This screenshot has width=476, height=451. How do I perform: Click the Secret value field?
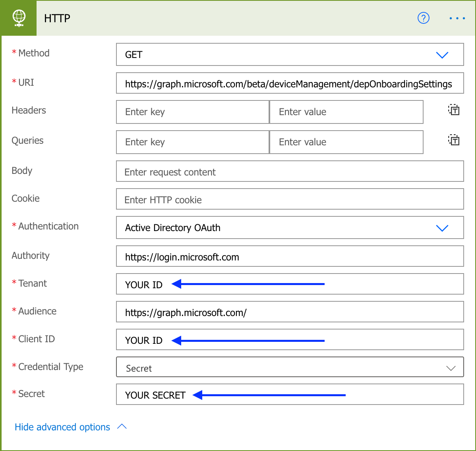point(401,395)
